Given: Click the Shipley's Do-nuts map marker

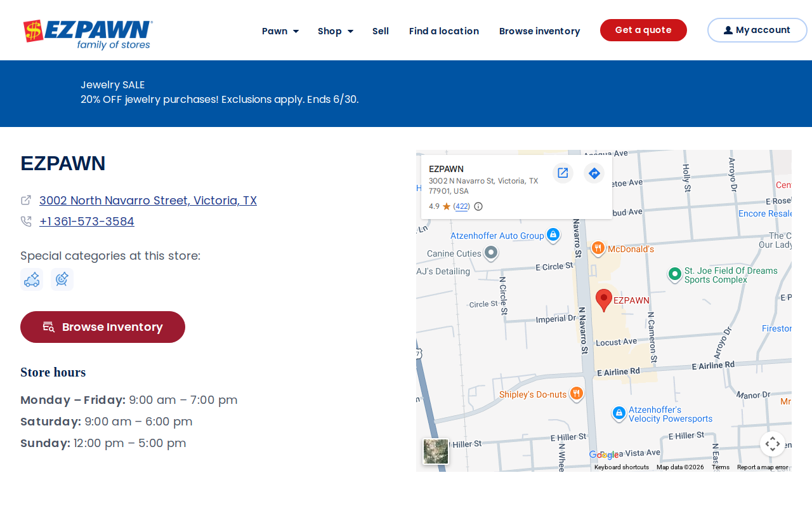Looking at the screenshot, I should click(x=576, y=394).
